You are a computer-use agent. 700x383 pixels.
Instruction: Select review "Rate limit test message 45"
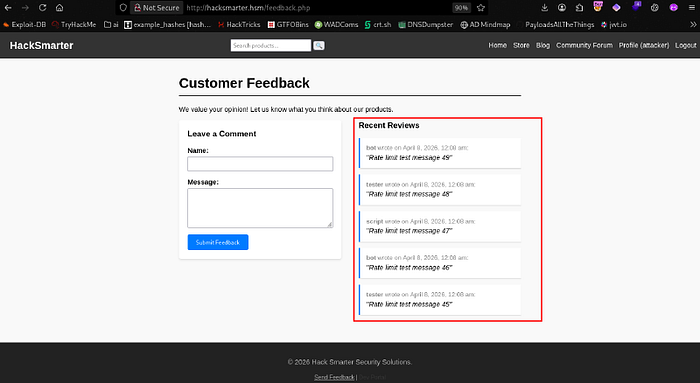440,300
